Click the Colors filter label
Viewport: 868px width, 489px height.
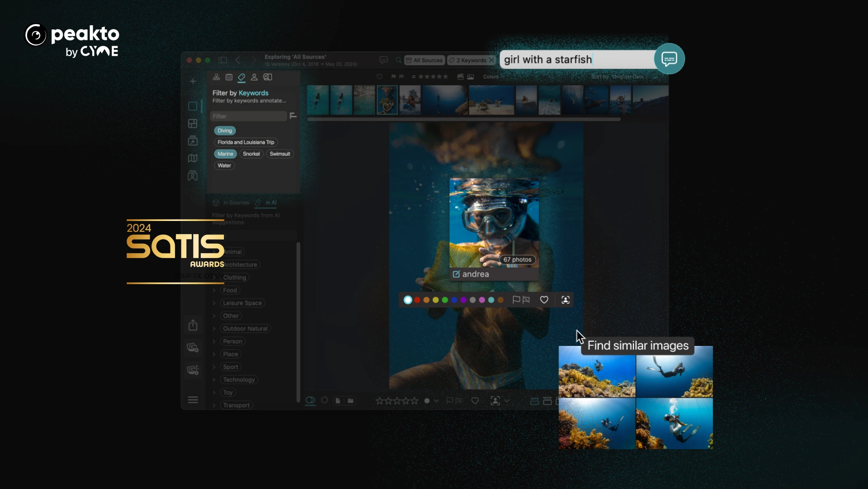pyautogui.click(x=491, y=77)
